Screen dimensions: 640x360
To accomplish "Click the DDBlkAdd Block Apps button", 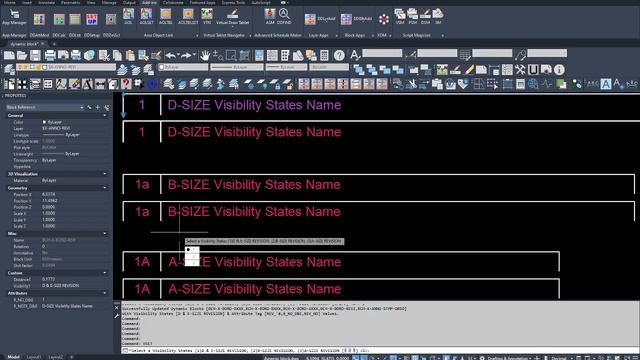I will pyautogui.click(x=357, y=19).
